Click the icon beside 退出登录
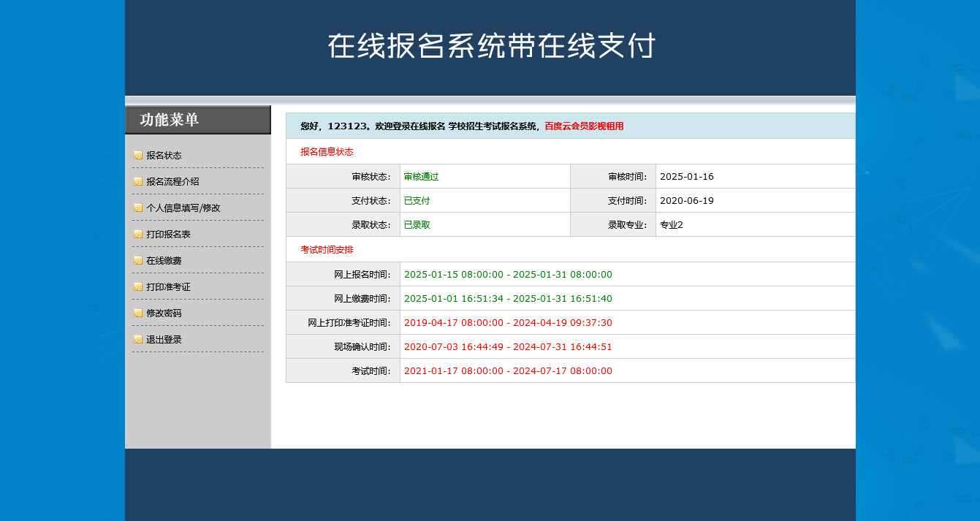 [x=138, y=339]
